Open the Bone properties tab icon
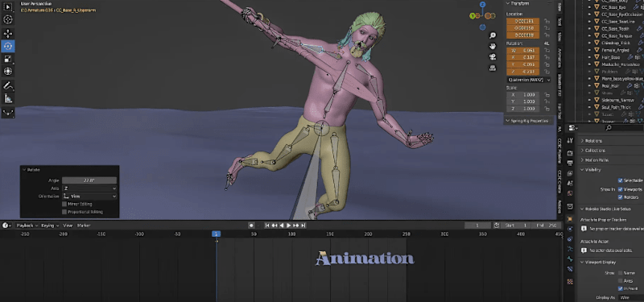644x302 pixels. coord(570,259)
